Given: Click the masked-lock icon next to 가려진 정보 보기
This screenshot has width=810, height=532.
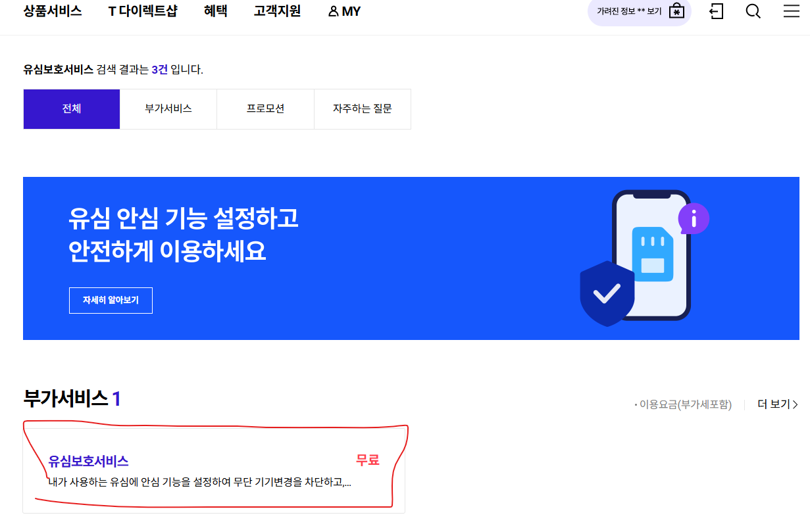Looking at the screenshot, I should pyautogui.click(x=677, y=11).
